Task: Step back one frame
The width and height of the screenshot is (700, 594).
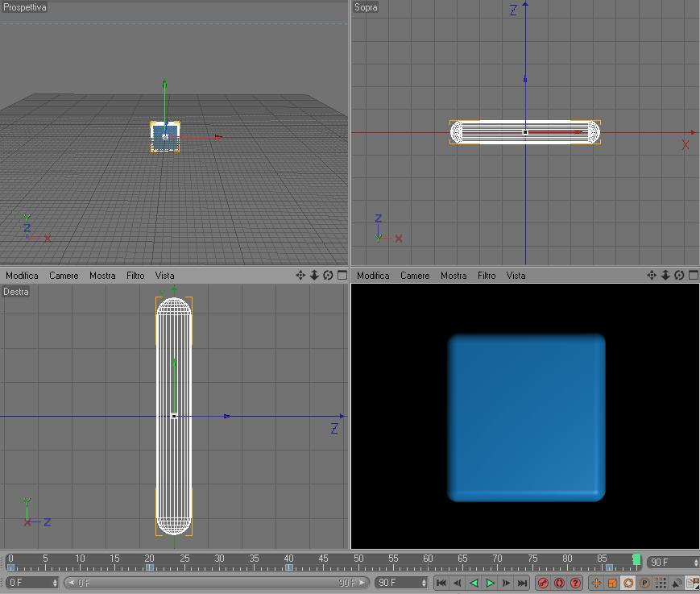Action: tap(458, 583)
